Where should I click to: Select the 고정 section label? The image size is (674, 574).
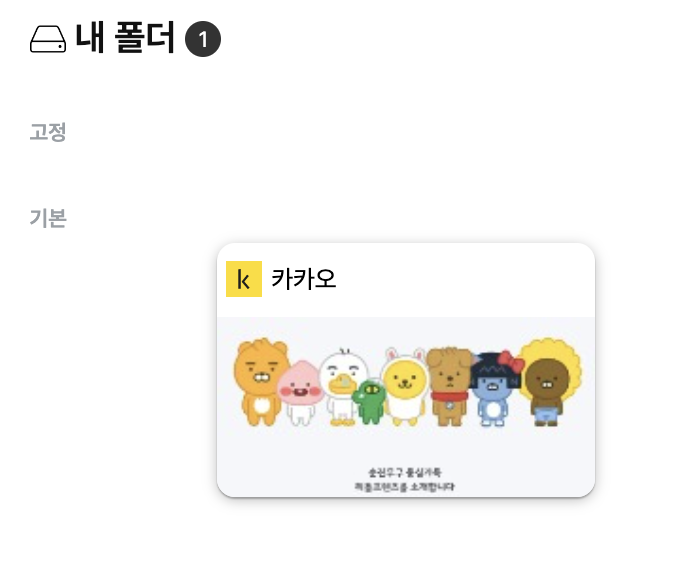[48, 132]
